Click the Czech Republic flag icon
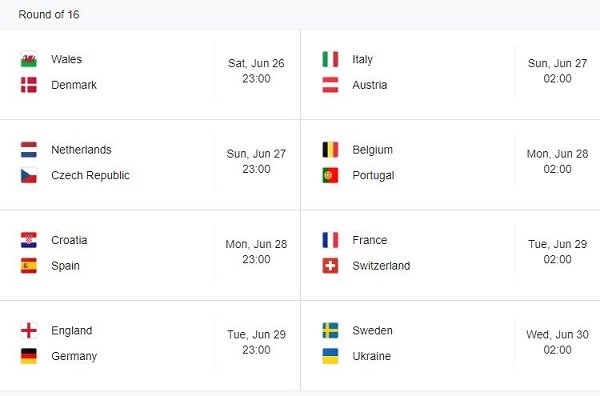Image resolution: width=600 pixels, height=396 pixels. click(x=29, y=175)
